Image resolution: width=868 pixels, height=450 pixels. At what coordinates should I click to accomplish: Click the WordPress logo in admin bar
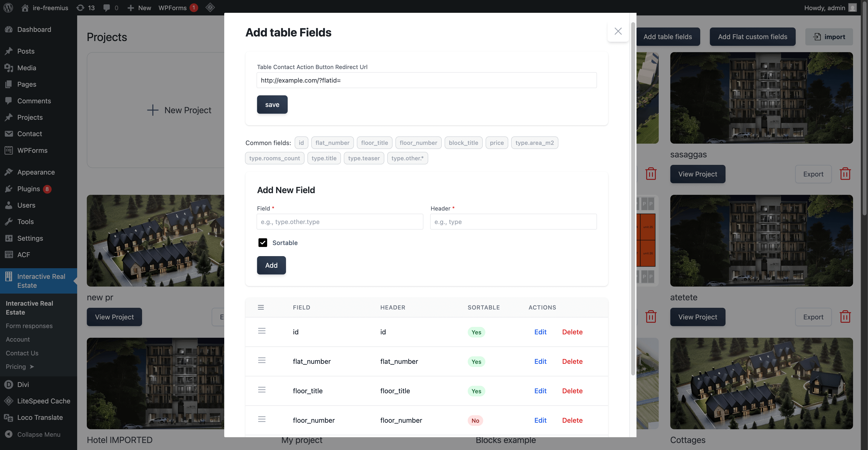pyautogui.click(x=8, y=7)
